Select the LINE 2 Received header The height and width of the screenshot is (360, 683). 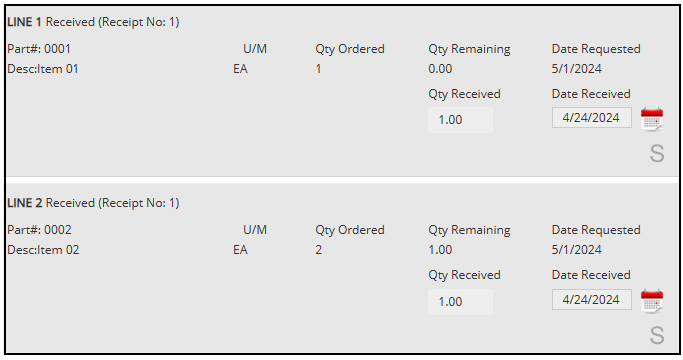pyautogui.click(x=93, y=203)
